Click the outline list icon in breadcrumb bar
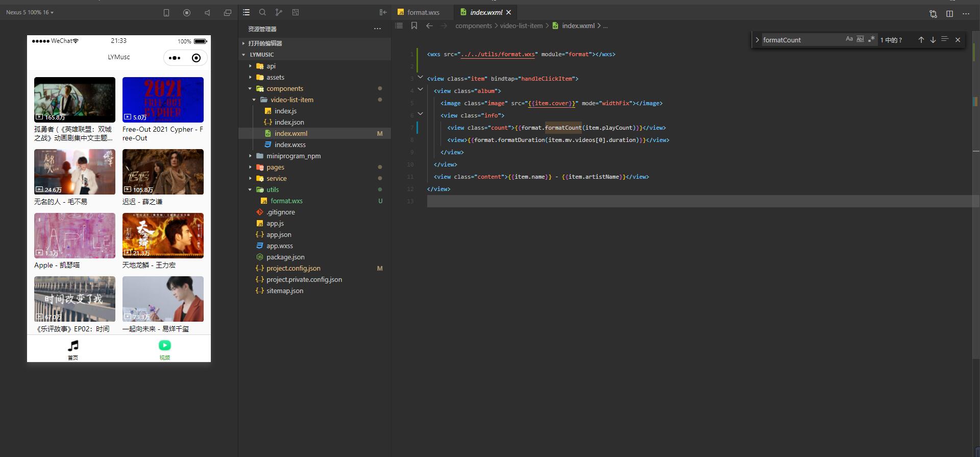 pyautogui.click(x=399, y=26)
